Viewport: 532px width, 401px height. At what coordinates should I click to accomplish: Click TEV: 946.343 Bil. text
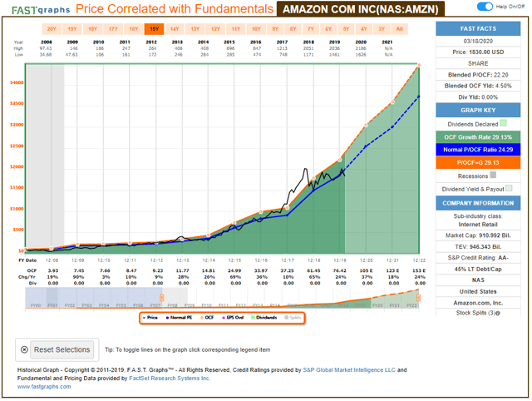tap(478, 247)
